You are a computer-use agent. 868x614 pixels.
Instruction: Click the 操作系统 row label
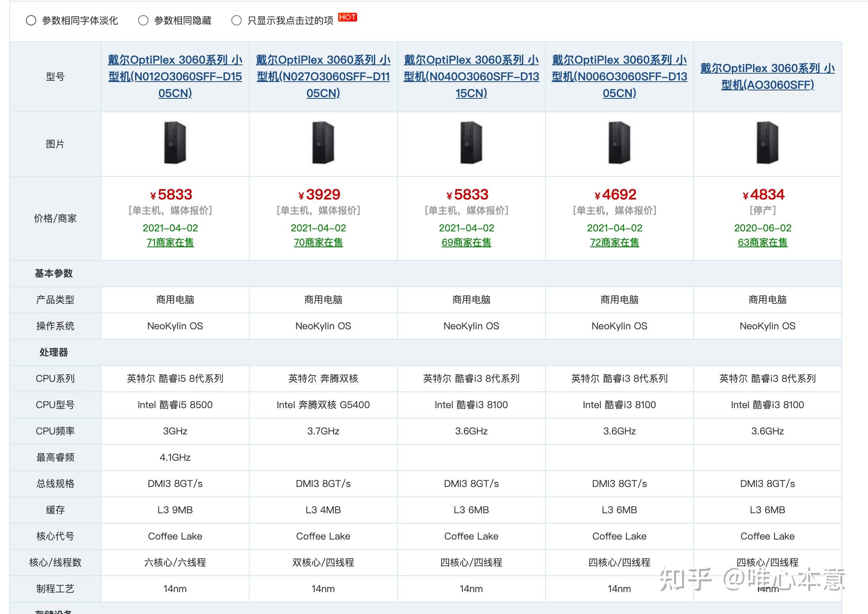(x=55, y=326)
